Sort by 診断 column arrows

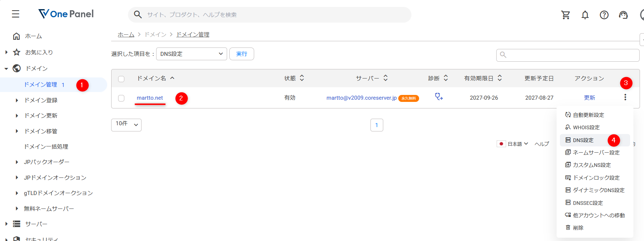click(x=446, y=78)
